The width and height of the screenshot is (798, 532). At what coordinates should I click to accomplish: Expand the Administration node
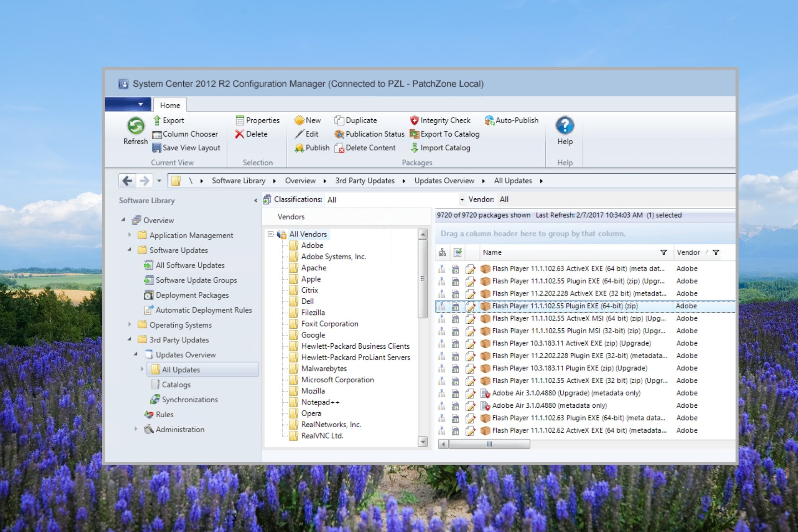click(x=136, y=429)
